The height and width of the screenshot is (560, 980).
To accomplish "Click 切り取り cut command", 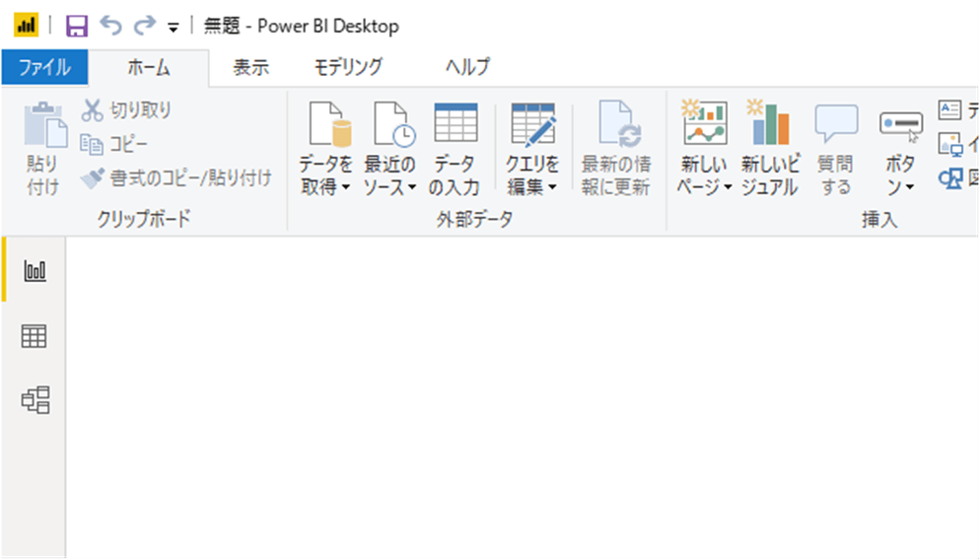I will [126, 110].
